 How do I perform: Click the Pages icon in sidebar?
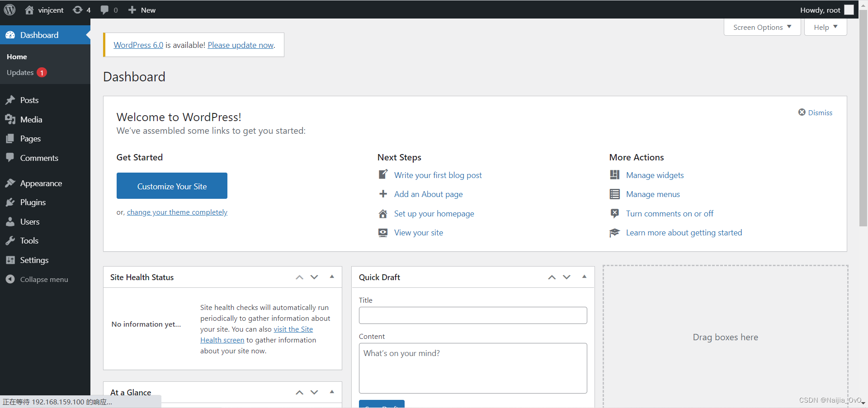point(10,138)
